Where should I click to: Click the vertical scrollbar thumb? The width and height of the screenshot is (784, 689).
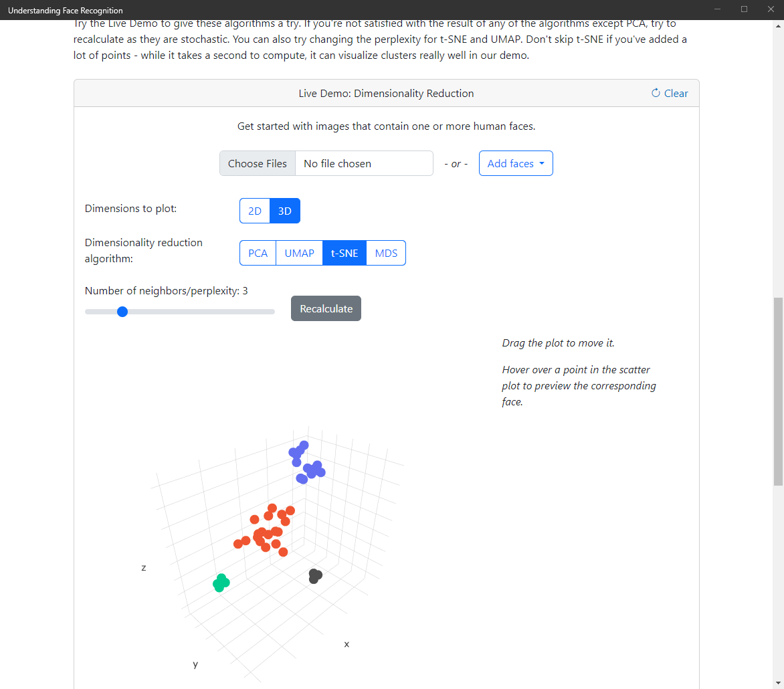click(x=778, y=391)
